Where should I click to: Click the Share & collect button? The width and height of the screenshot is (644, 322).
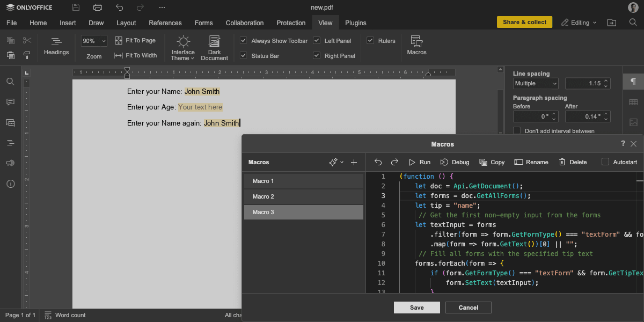pos(525,23)
